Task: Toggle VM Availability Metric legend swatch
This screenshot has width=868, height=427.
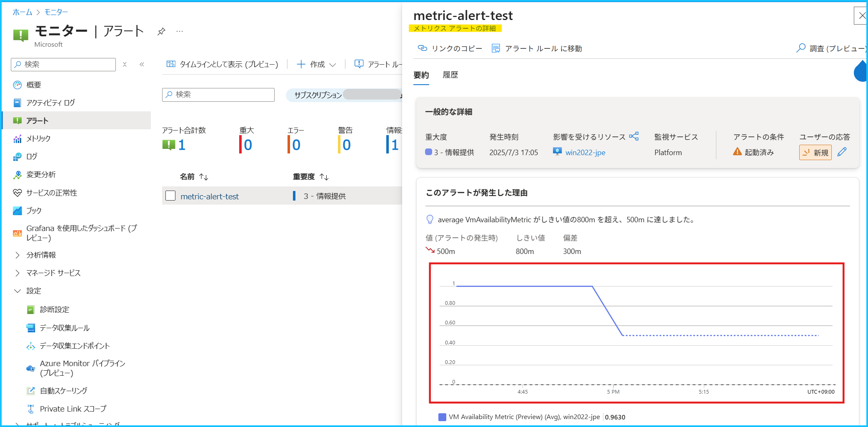Action: (442, 417)
